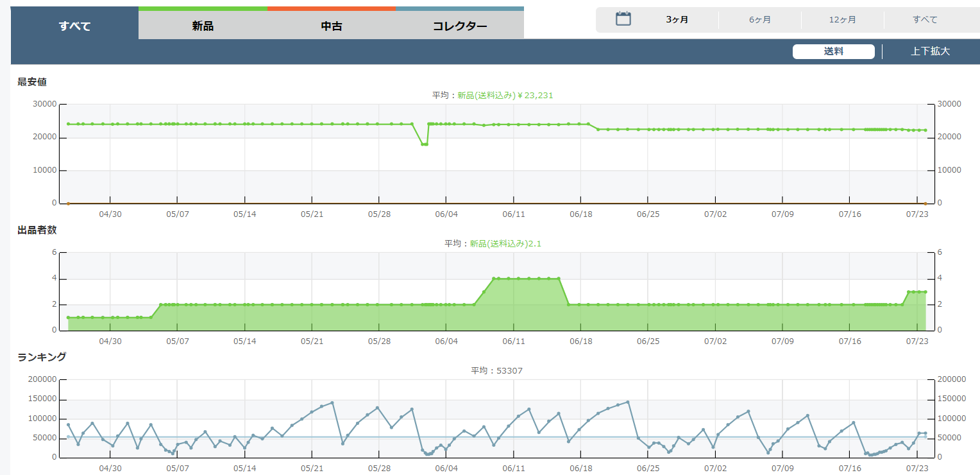The width and height of the screenshot is (980, 475).
Task: Click the 最安値 chart heading
Action: (x=32, y=82)
